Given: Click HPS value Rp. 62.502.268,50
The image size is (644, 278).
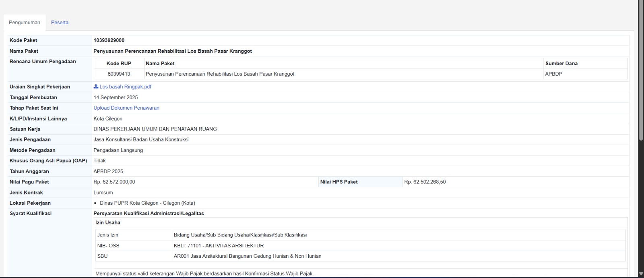Looking at the screenshot, I should click(425, 182).
